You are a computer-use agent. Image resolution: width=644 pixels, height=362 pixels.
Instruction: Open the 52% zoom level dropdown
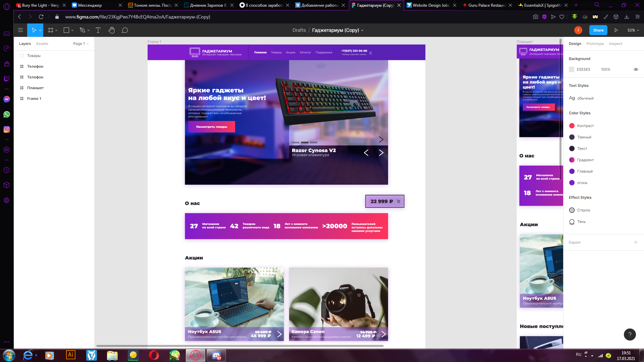pos(633,30)
